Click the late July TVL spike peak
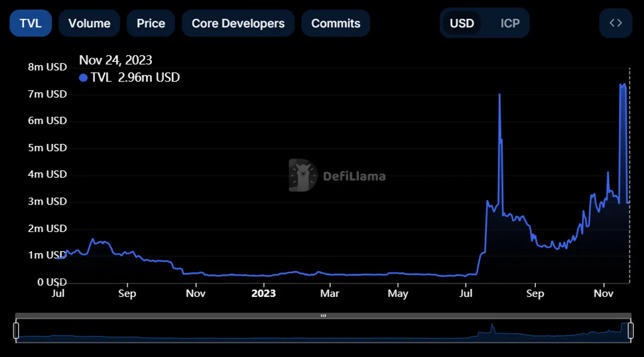644x357 pixels. point(500,94)
